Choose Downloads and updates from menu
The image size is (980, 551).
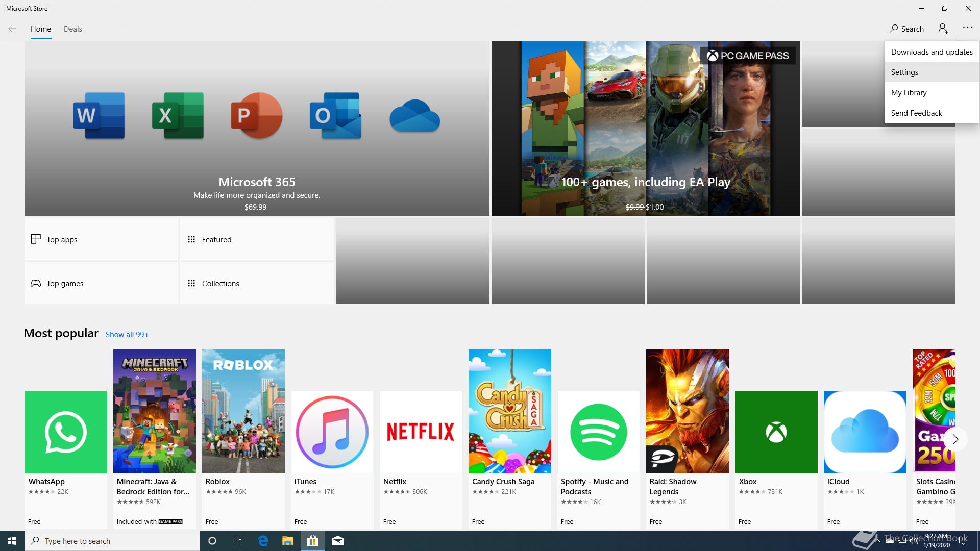click(x=932, y=52)
